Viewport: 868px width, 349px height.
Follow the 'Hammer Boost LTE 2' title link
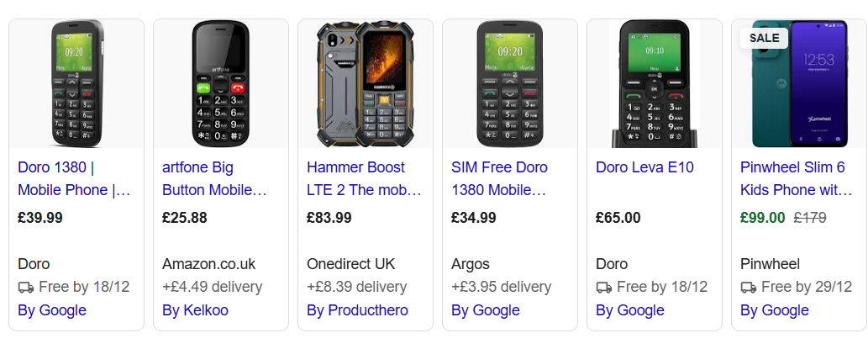click(x=364, y=178)
